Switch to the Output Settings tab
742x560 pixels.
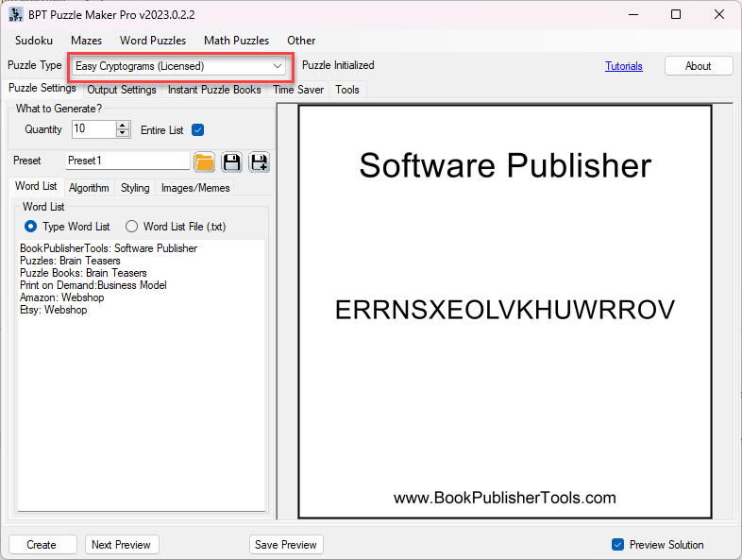(x=122, y=90)
